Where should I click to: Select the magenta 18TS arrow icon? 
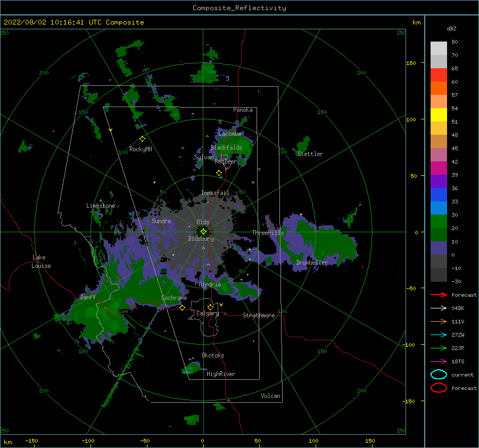click(x=439, y=362)
